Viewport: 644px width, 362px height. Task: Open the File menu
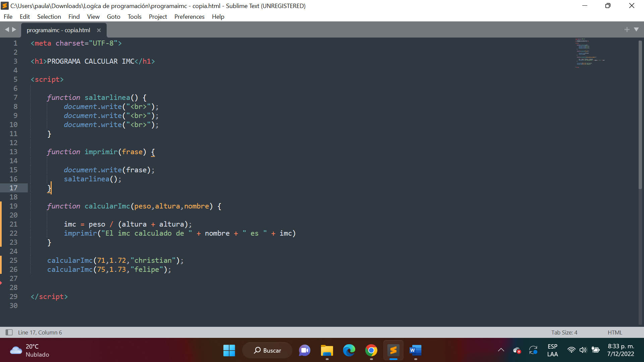tap(8, 17)
